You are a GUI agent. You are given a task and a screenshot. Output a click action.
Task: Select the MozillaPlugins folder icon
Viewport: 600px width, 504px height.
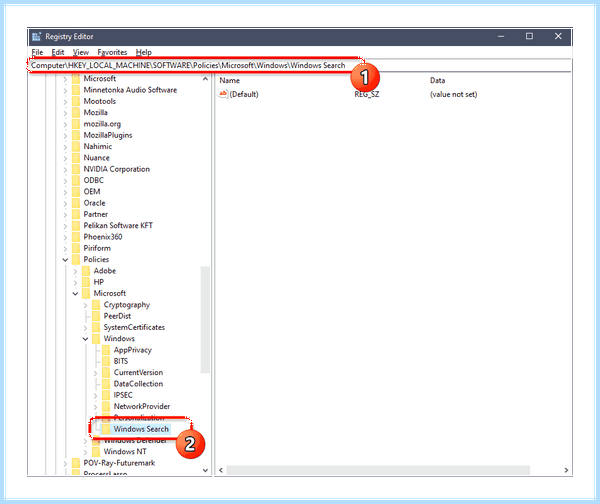click(x=76, y=135)
